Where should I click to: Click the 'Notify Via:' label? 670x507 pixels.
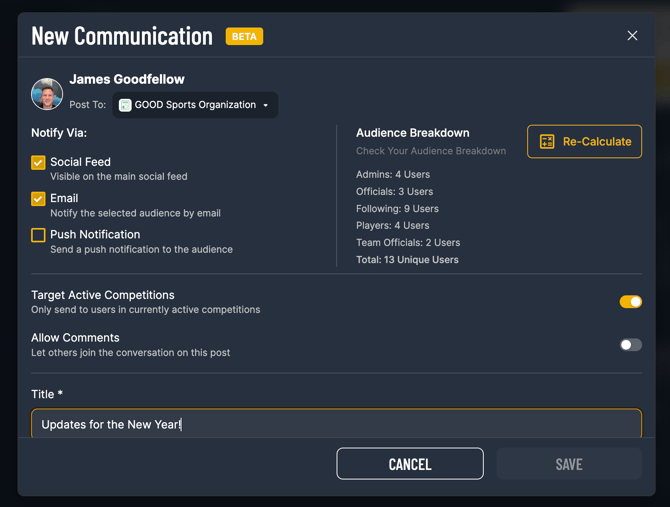(59, 133)
